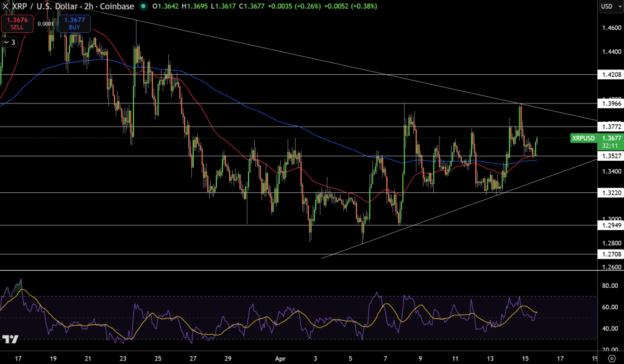Viewport: 624px width, 364px height.
Task: Click the Apr label on the time axis
Action: pyautogui.click(x=280, y=359)
